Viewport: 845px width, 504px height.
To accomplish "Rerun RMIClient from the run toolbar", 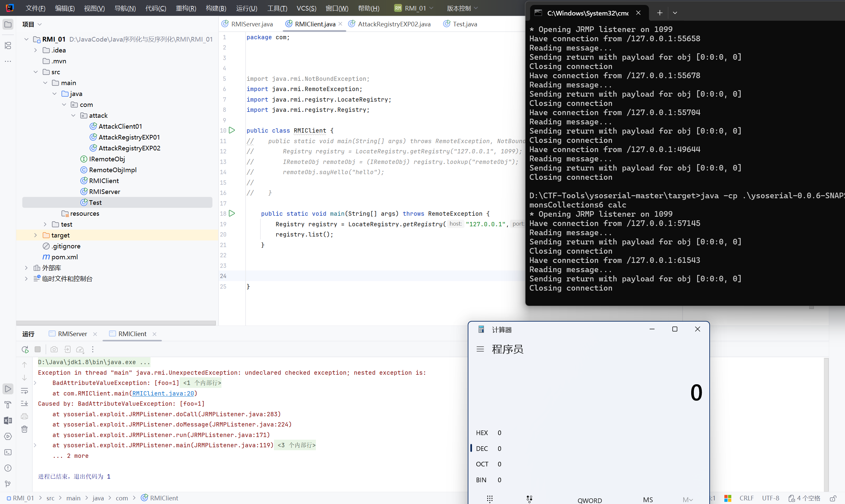I will pyautogui.click(x=25, y=350).
